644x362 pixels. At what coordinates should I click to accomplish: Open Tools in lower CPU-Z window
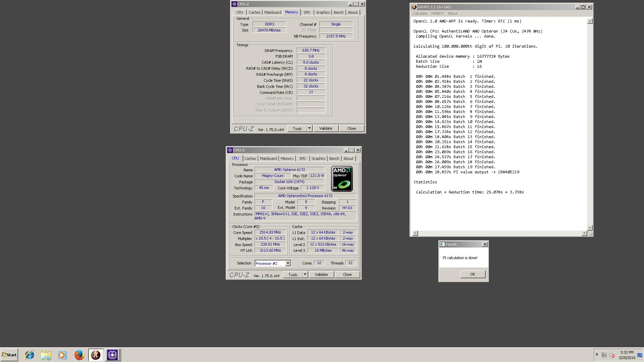(x=293, y=275)
